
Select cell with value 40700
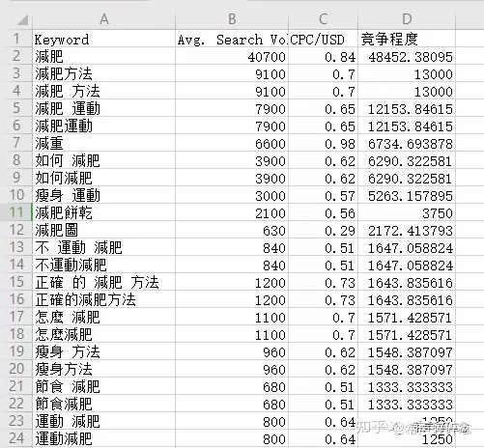(x=232, y=56)
